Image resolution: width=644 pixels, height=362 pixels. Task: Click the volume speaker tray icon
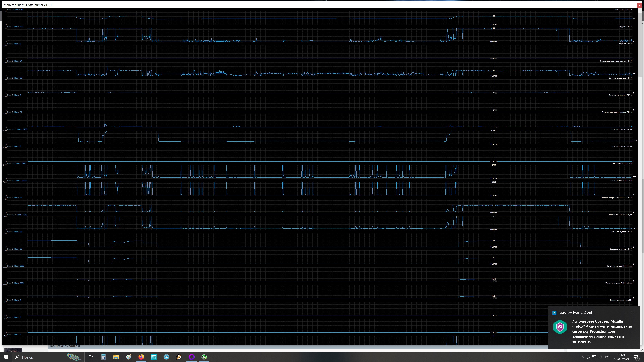click(x=600, y=357)
